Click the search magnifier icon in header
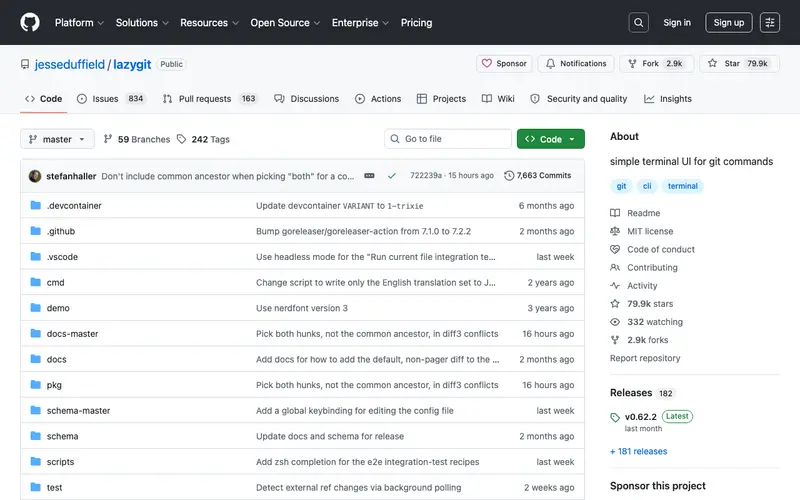The image size is (800, 500). tap(638, 22)
